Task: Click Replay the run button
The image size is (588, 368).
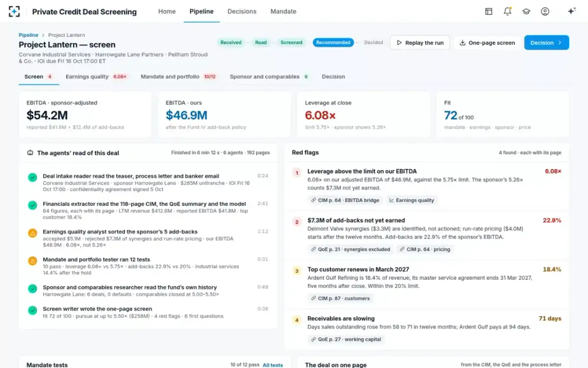Action: pyautogui.click(x=420, y=43)
